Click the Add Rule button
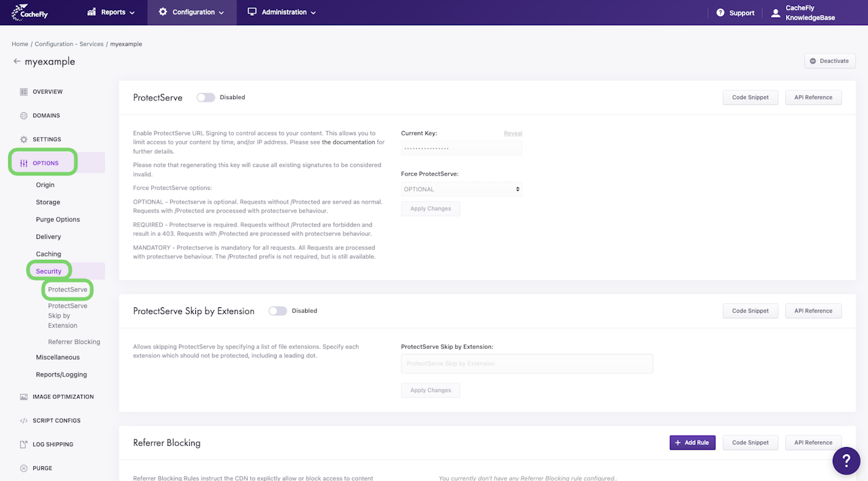The height and width of the screenshot is (481, 868). 692,442
